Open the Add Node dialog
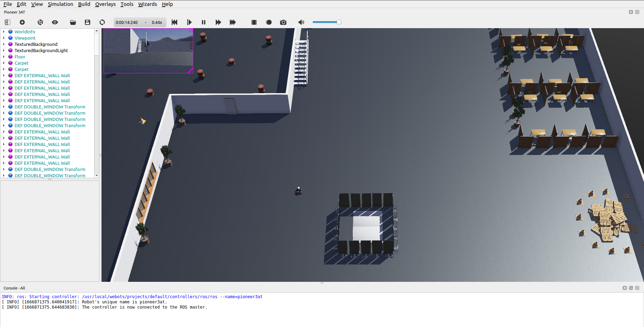 tap(22, 22)
